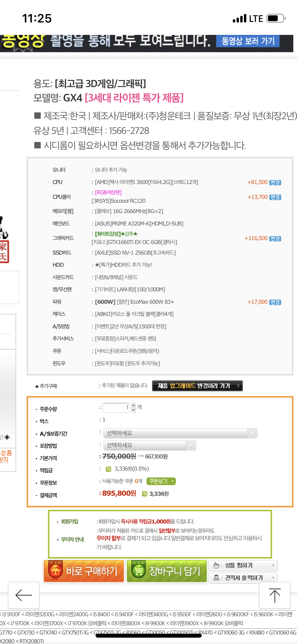
Task: Tap the '즉시사용 적립금1,000원' red text
Action: (146, 521)
